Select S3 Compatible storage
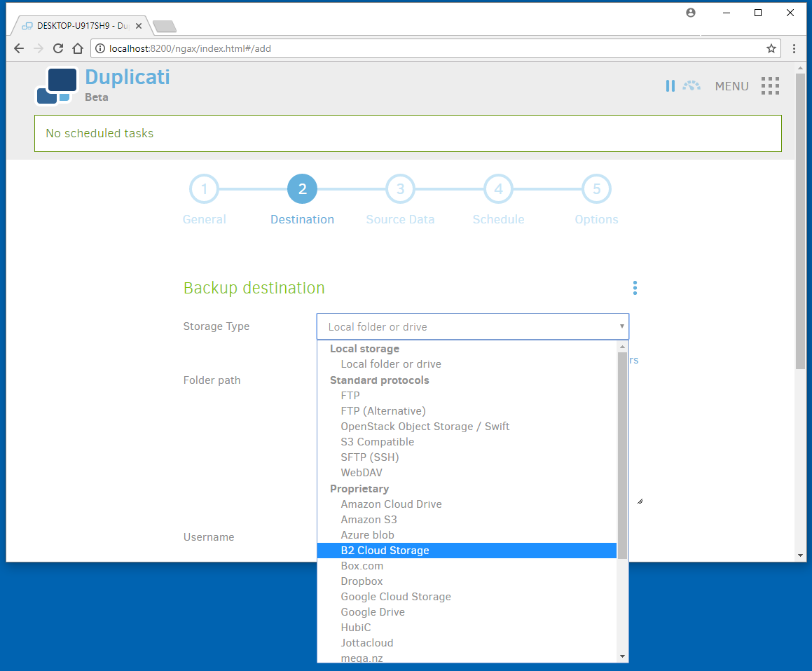This screenshot has width=812, height=671. [467, 442]
